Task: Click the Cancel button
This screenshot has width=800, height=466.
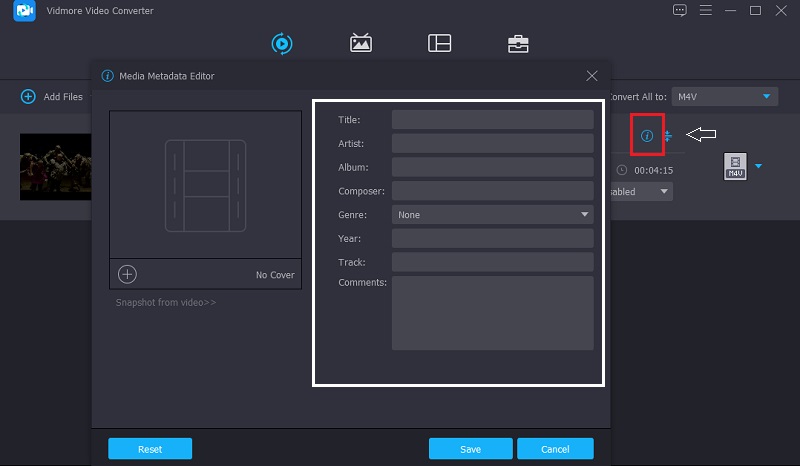Action: click(555, 449)
